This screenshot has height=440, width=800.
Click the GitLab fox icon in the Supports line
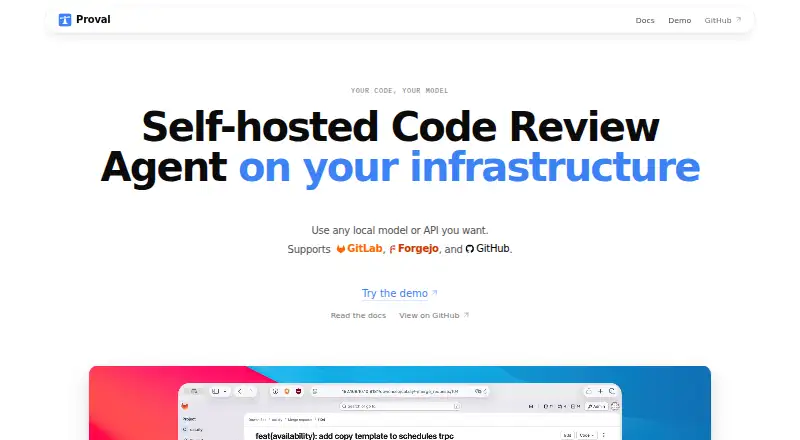pos(341,249)
